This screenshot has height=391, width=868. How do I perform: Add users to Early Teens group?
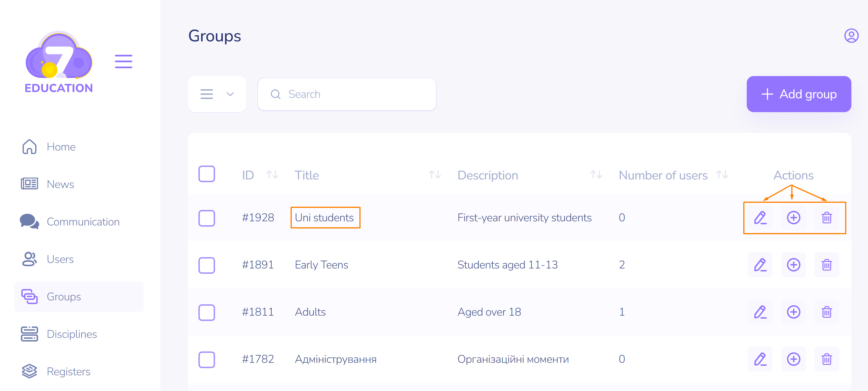coord(793,265)
